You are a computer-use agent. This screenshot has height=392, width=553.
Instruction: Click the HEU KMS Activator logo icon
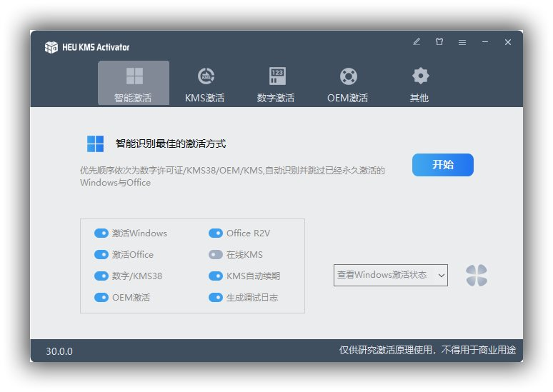[x=51, y=47]
